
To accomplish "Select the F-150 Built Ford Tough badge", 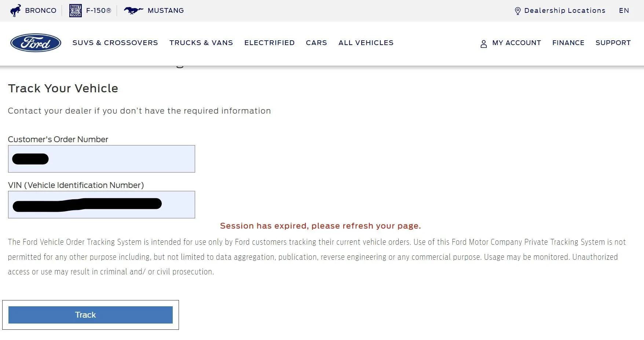I will pyautogui.click(x=75, y=10).
